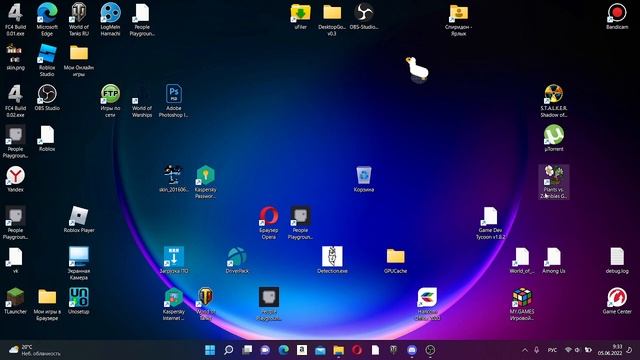The width and height of the screenshot is (640, 360).
Task: Switch to Opera from the taskbar
Action: 357,350
